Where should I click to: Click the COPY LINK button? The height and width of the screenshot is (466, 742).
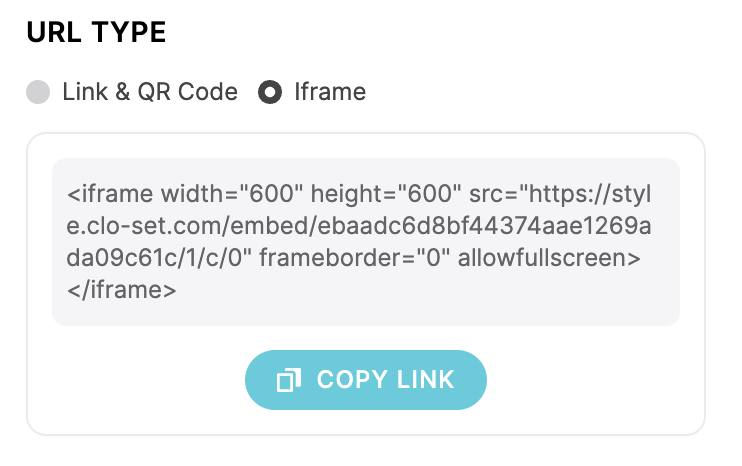(x=365, y=380)
